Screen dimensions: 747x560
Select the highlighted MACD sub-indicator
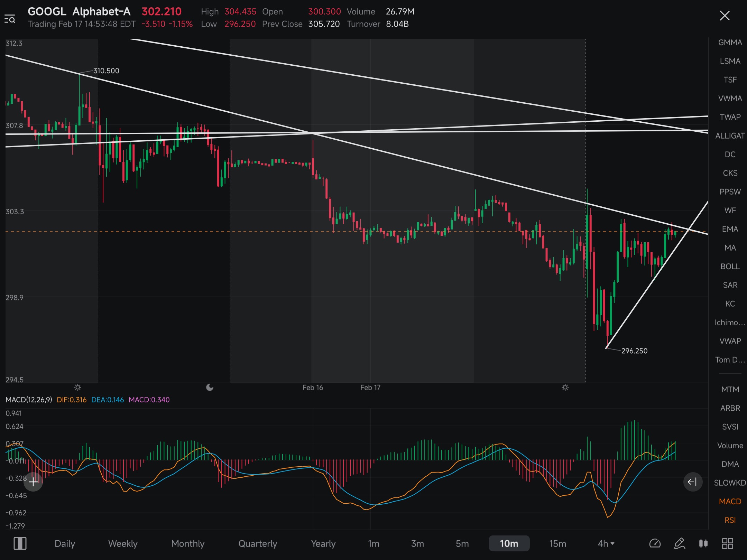pos(730,502)
